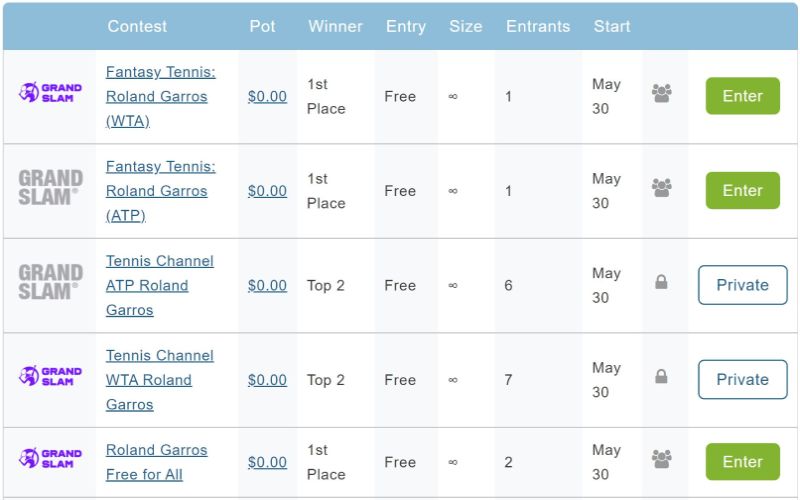Open Roland Garros Free for All link
The height and width of the screenshot is (500, 800).
(157, 462)
